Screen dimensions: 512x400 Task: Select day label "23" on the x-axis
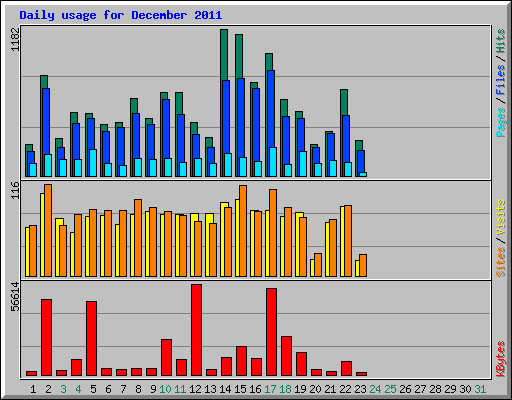coord(360,389)
